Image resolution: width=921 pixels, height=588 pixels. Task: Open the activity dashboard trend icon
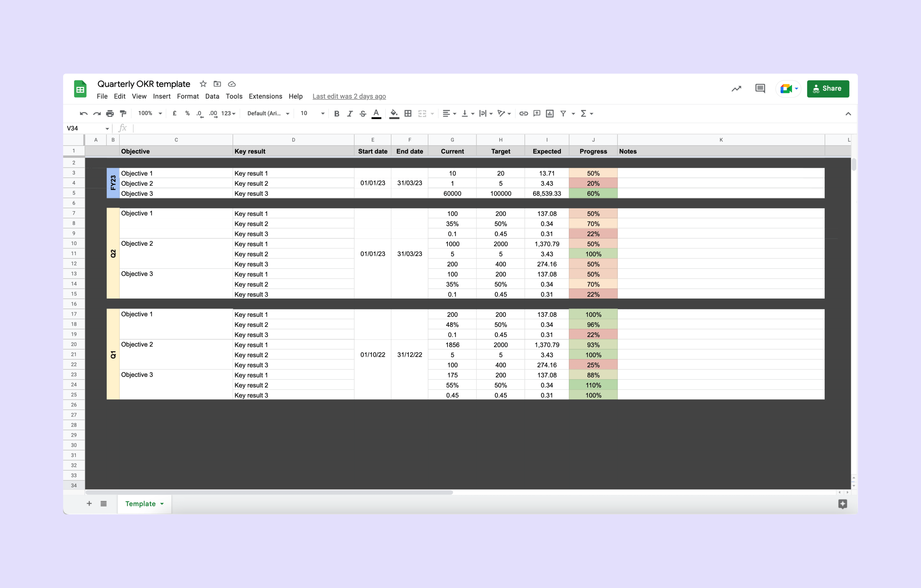coord(736,89)
